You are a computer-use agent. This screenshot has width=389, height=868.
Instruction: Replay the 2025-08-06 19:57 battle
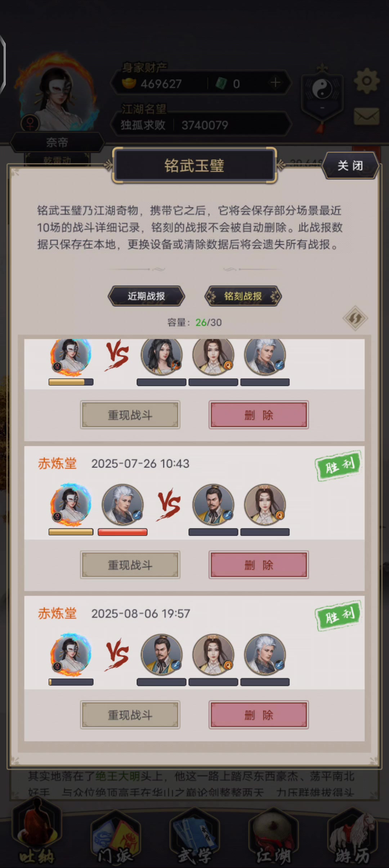130,715
